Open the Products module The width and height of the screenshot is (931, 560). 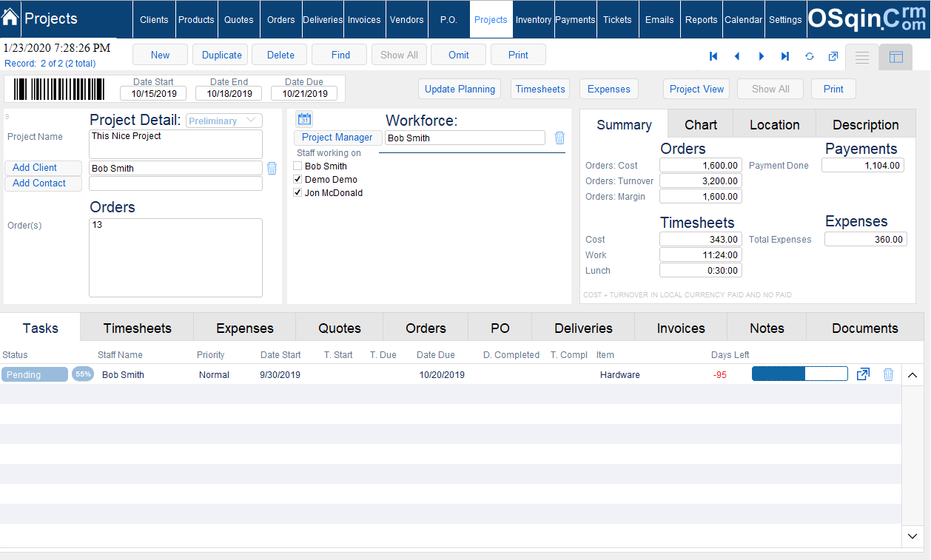pyautogui.click(x=196, y=19)
